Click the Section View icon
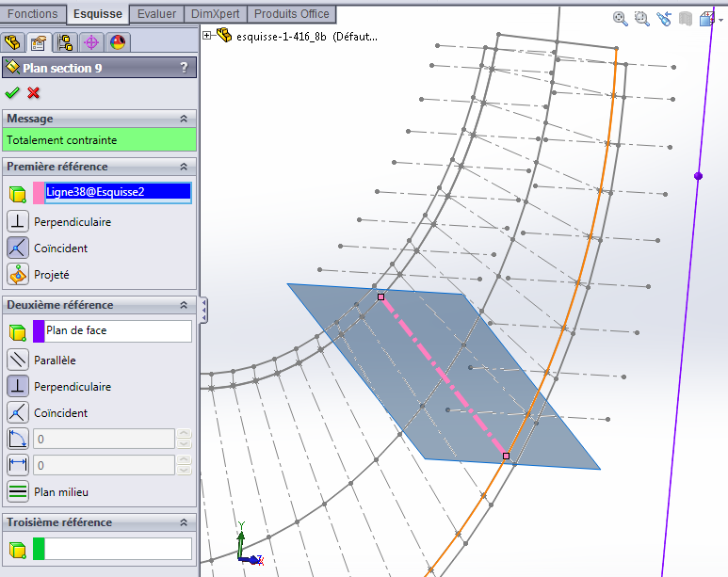The image size is (728, 577). 686,19
